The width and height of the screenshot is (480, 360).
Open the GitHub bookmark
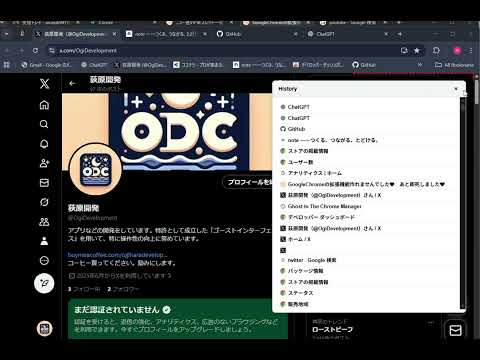[364, 65]
